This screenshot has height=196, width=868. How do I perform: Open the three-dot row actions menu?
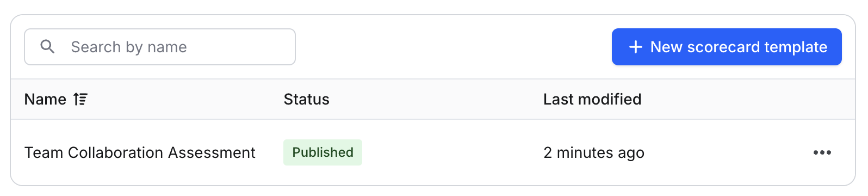(822, 152)
